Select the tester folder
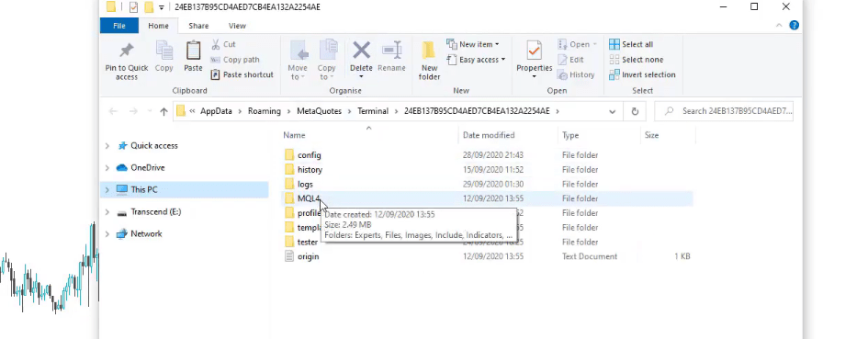This screenshot has height=339, width=868. coord(307,242)
